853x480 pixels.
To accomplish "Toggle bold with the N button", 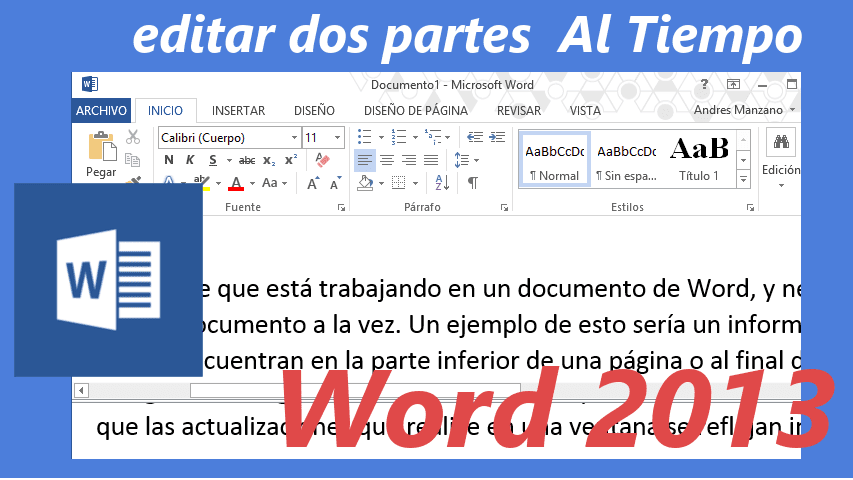I will point(169,160).
